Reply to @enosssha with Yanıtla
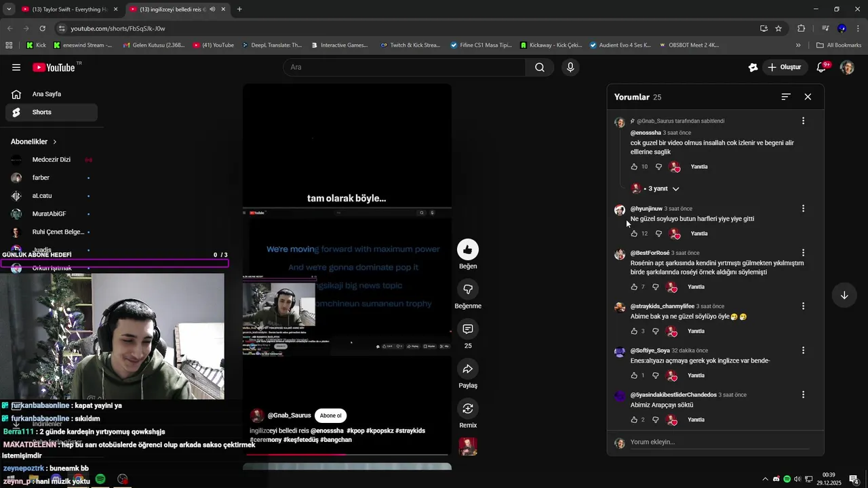Screen dimensions: 868x488 (x=699, y=167)
